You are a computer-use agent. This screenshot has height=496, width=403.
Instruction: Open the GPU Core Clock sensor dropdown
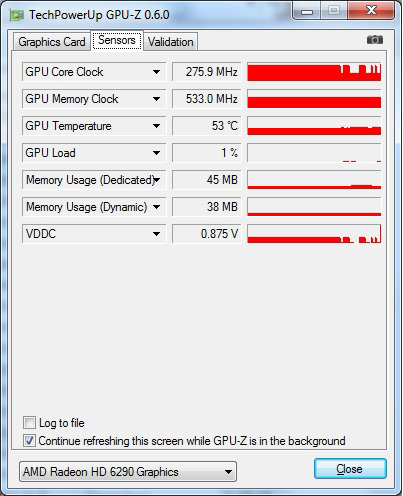(x=94, y=72)
